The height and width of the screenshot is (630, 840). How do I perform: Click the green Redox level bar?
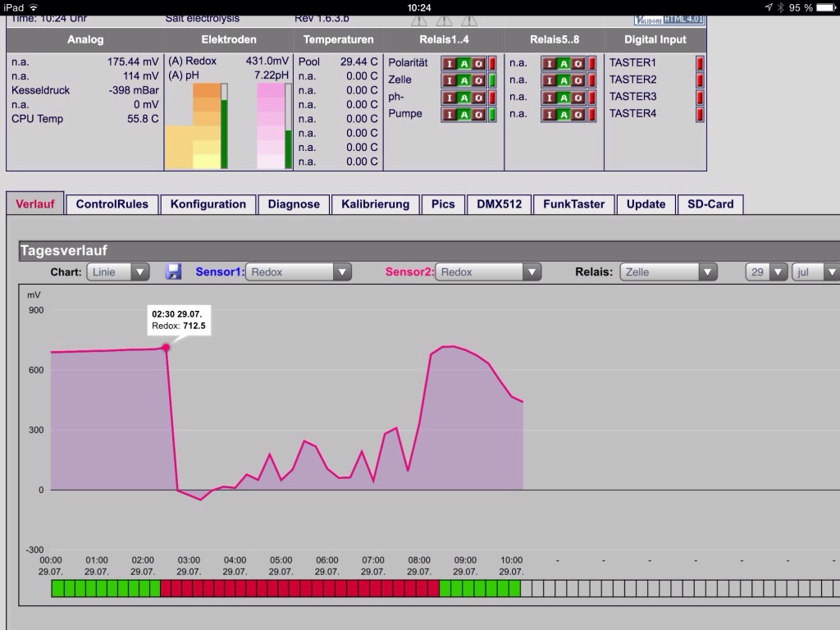click(224, 134)
